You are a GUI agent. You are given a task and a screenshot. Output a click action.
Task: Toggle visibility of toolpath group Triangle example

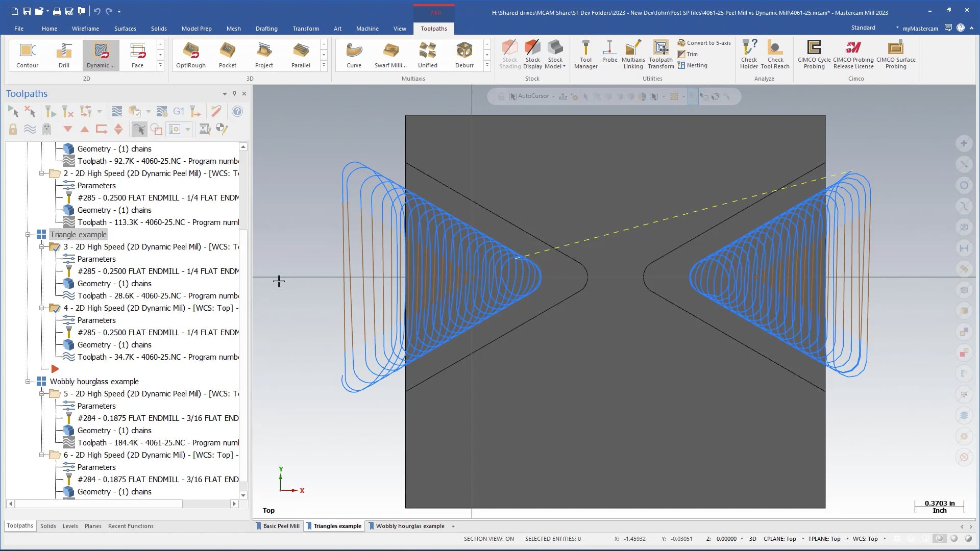point(42,234)
